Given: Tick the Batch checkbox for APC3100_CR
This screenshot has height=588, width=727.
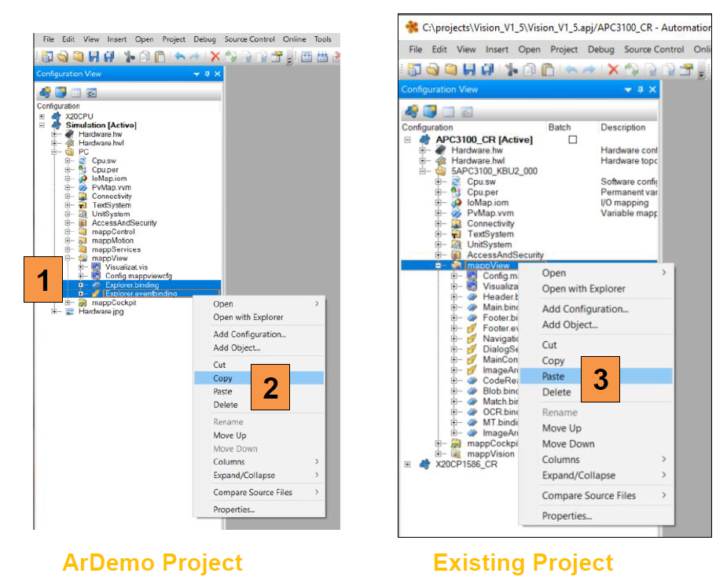Looking at the screenshot, I should click(572, 139).
